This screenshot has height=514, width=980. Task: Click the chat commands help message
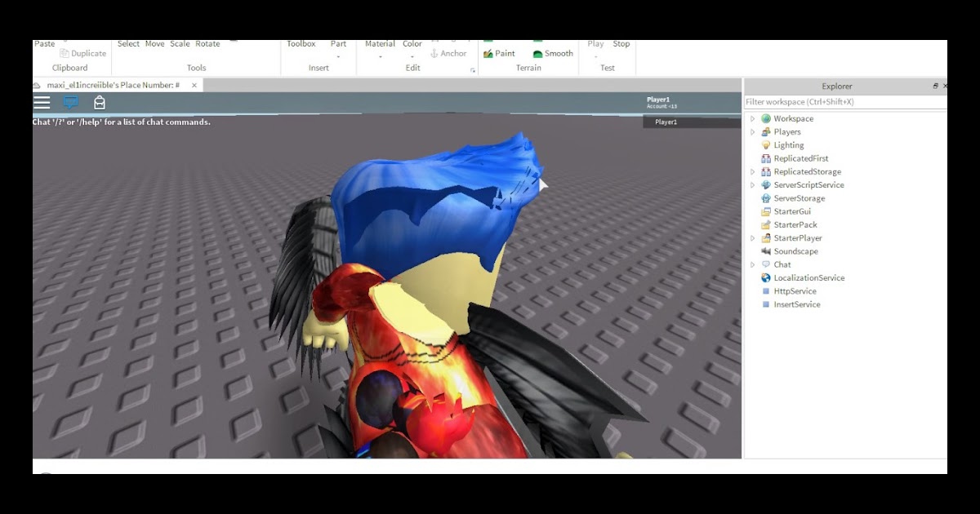coord(122,122)
